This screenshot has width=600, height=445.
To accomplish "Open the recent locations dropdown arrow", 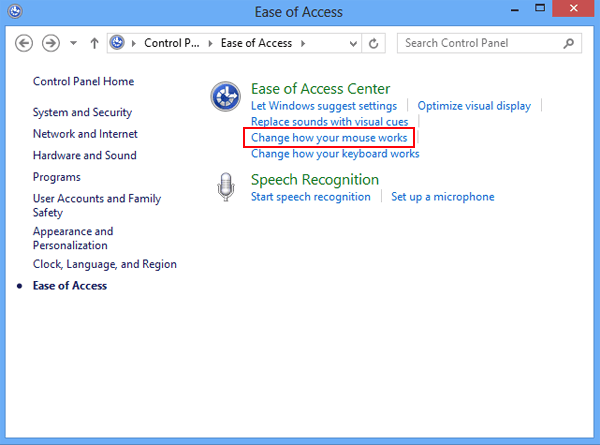I will (73, 43).
